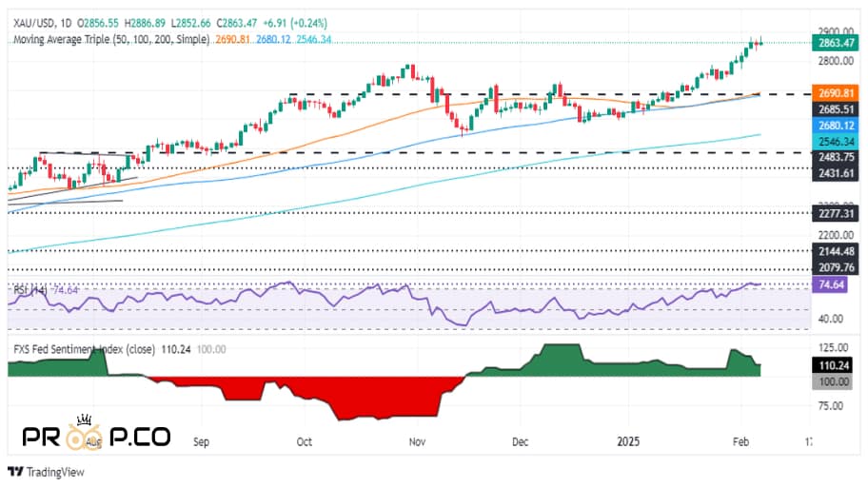Click the orange 2690.81 price axis tag

tap(836, 93)
